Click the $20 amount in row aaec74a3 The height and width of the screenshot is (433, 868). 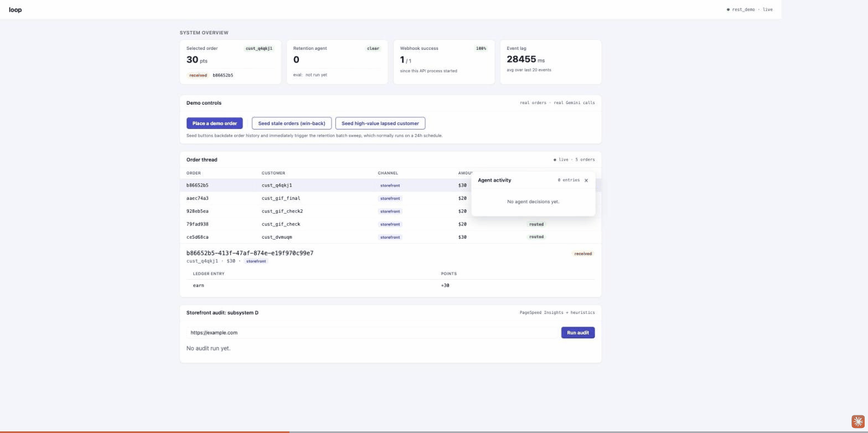(x=462, y=198)
